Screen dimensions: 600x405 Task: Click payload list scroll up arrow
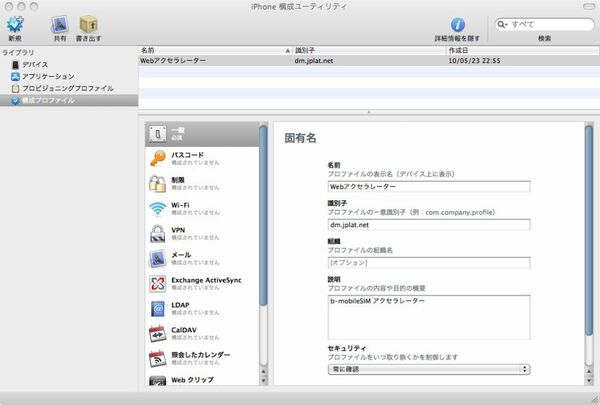click(263, 371)
